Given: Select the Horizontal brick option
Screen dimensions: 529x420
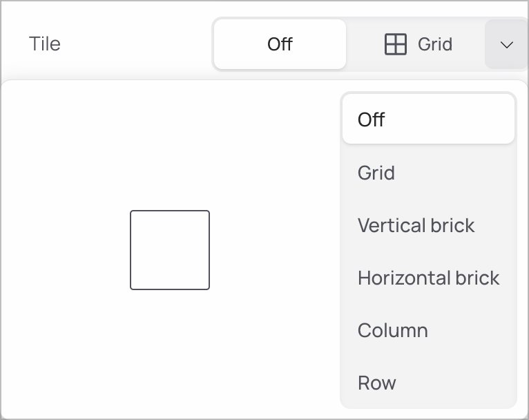Looking at the screenshot, I should (x=428, y=278).
